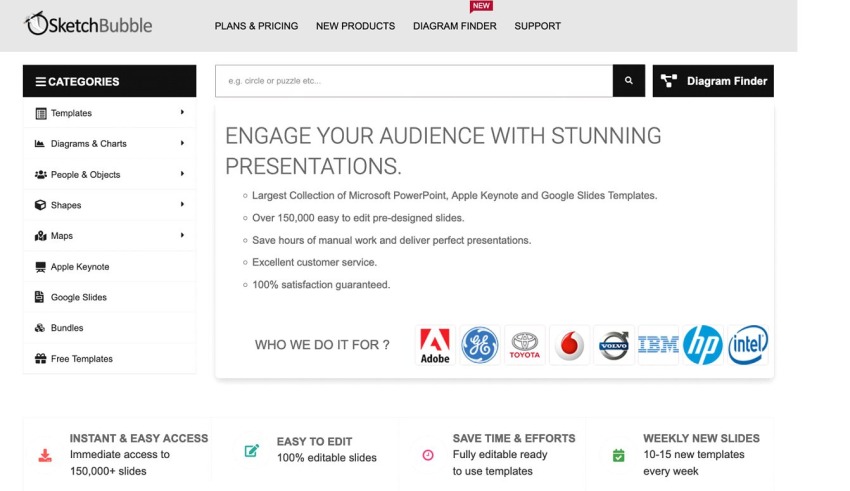Click the red NEW badge
The width and height of the screenshot is (850, 491).
[481, 6]
